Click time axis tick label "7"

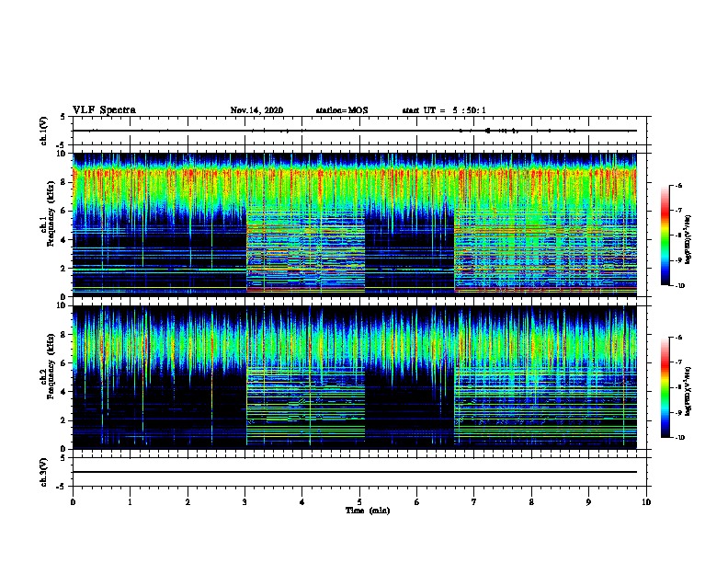coord(474,502)
